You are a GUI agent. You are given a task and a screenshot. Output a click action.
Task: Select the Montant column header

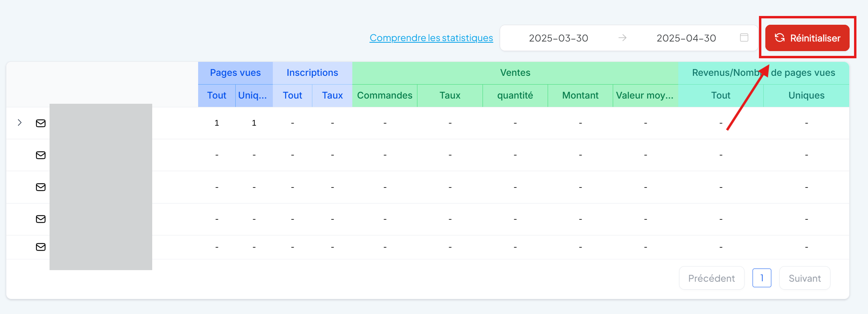point(580,95)
